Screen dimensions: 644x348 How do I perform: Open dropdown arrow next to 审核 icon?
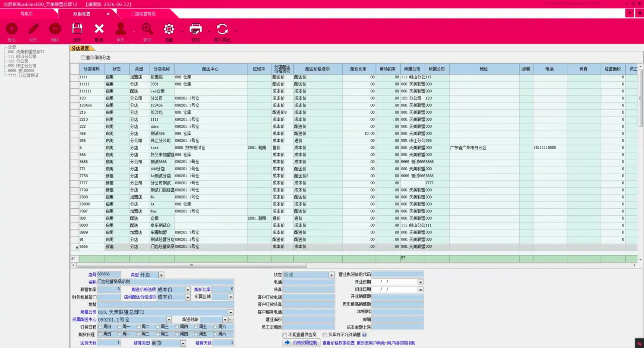pyautogui.click(x=134, y=32)
